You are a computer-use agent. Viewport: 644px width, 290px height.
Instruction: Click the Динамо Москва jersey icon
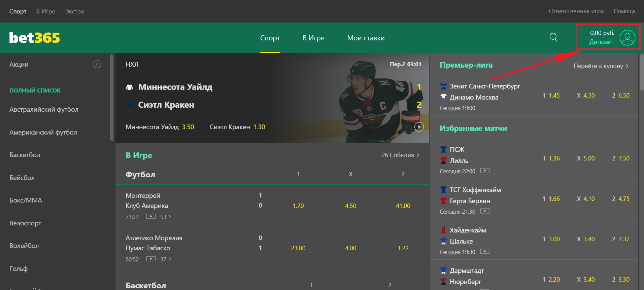[x=443, y=97]
